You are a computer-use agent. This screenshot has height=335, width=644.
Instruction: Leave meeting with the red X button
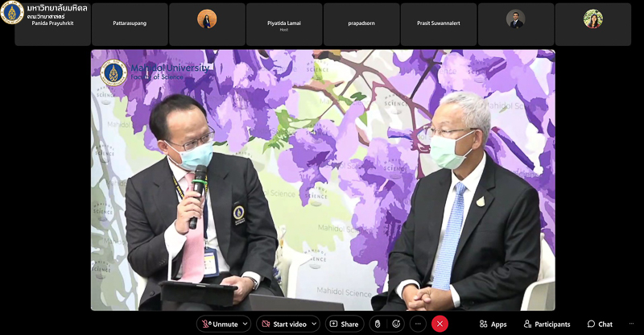[440, 324]
